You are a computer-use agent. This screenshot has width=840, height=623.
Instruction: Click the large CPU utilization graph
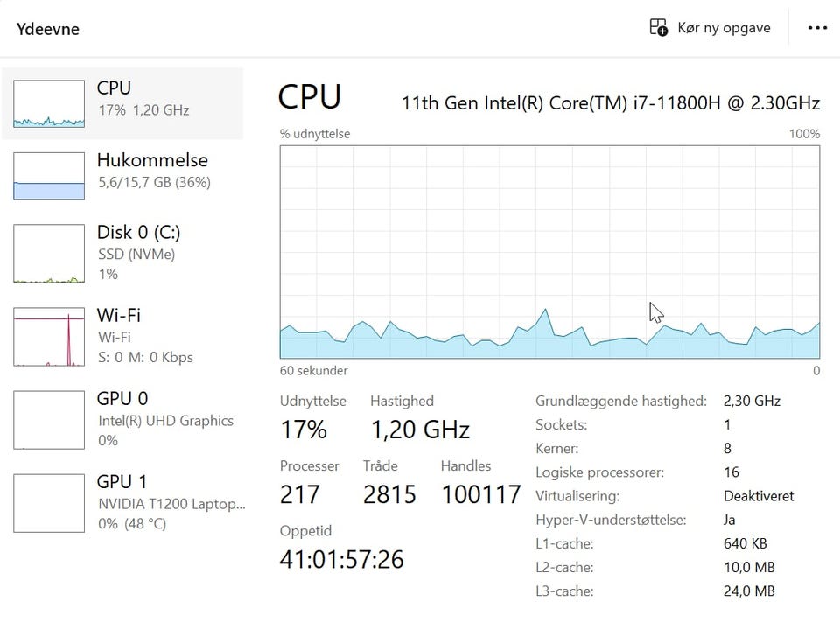click(x=549, y=252)
